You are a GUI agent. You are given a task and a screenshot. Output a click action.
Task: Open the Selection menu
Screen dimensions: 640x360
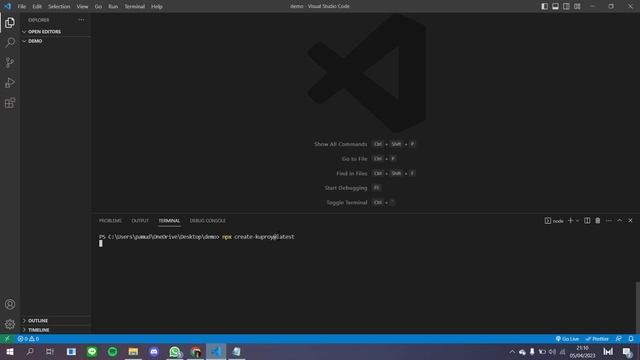(x=59, y=6)
